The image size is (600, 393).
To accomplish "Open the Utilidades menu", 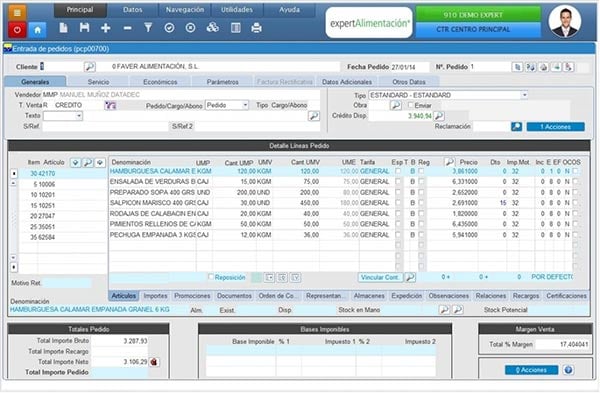I will pos(237,10).
